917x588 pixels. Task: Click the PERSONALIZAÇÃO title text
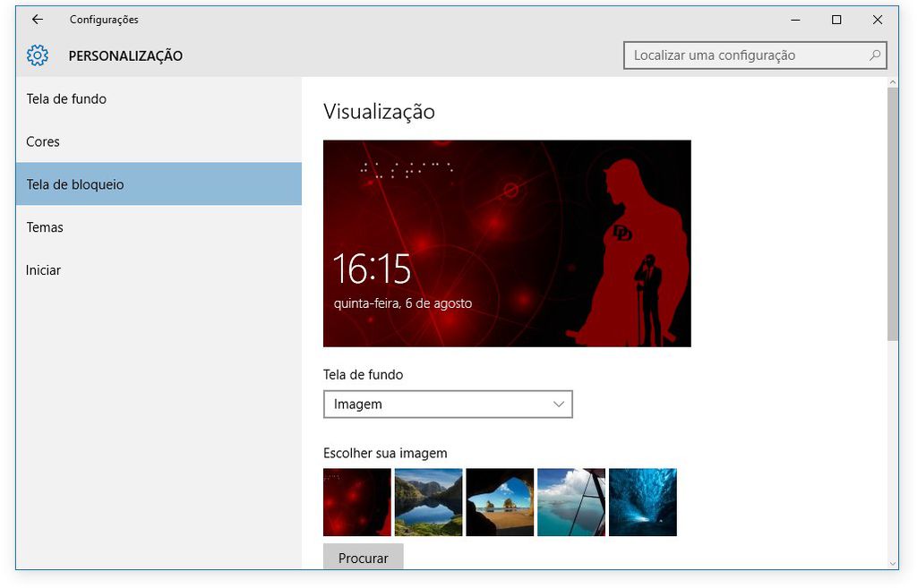click(x=125, y=55)
